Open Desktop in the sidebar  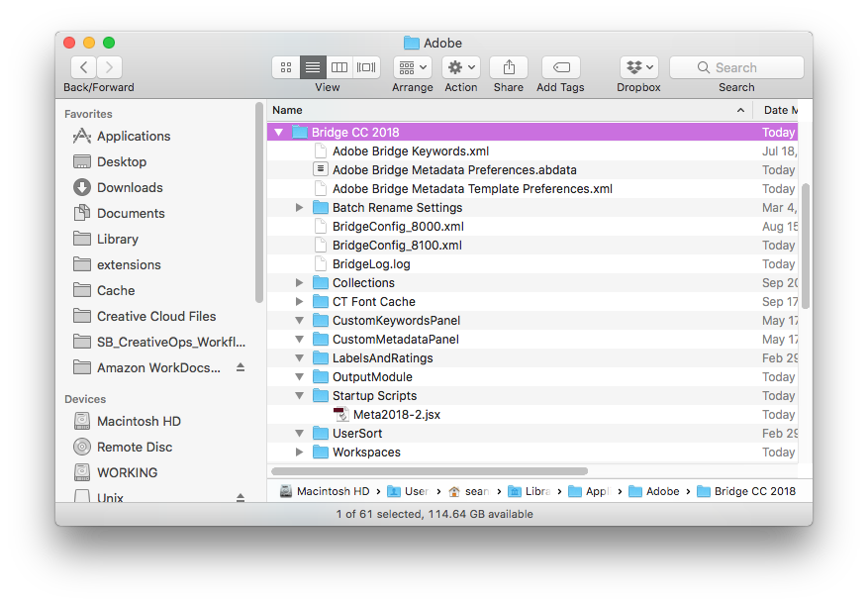click(x=121, y=161)
